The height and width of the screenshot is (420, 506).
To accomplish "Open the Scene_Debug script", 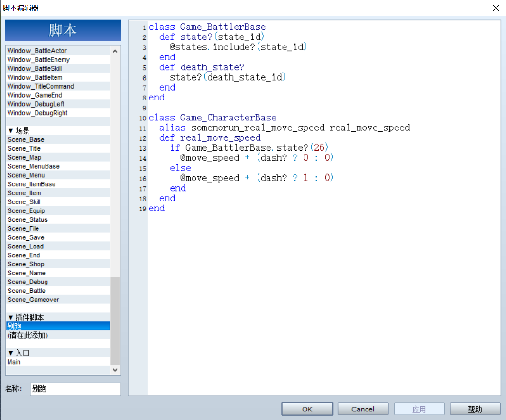I will tap(58, 282).
